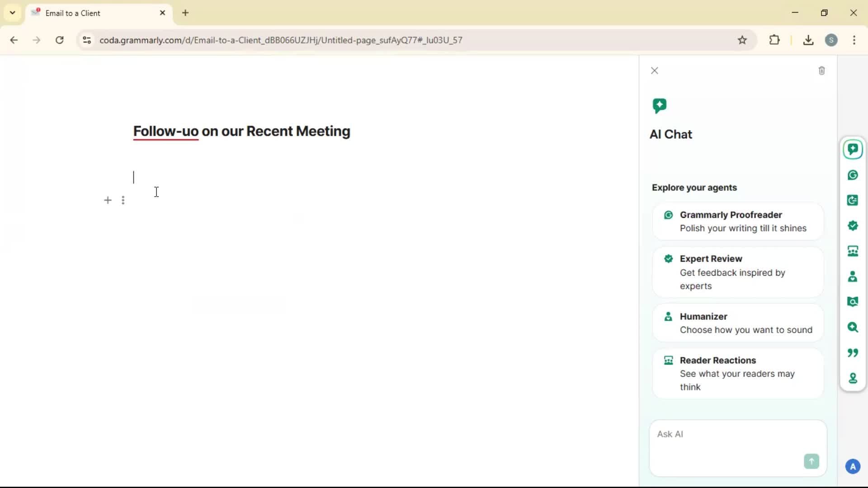Click the misspelled word Follow-uo in the title
The height and width of the screenshot is (488, 868).
165,131
